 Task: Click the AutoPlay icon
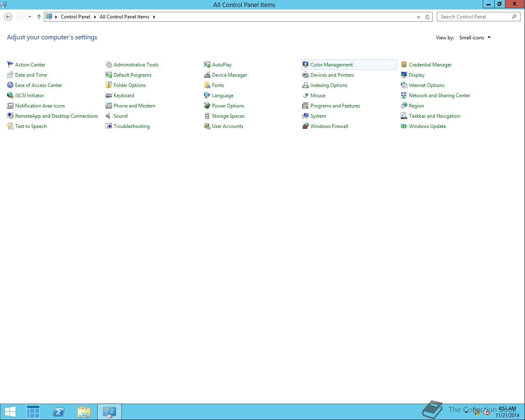pyautogui.click(x=207, y=64)
